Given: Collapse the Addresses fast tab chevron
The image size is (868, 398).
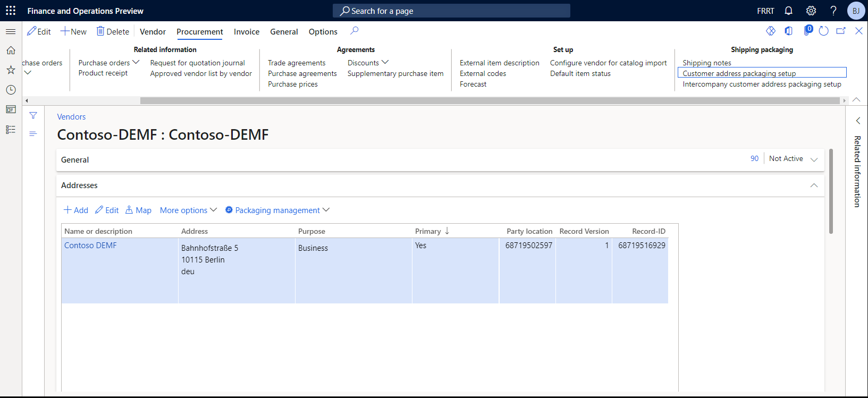Looking at the screenshot, I should coord(814,185).
